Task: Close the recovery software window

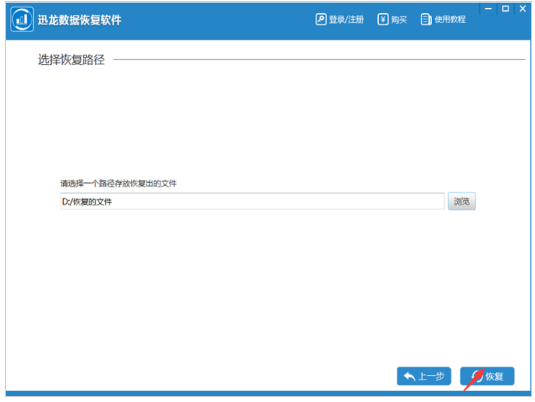Action: [522, 9]
